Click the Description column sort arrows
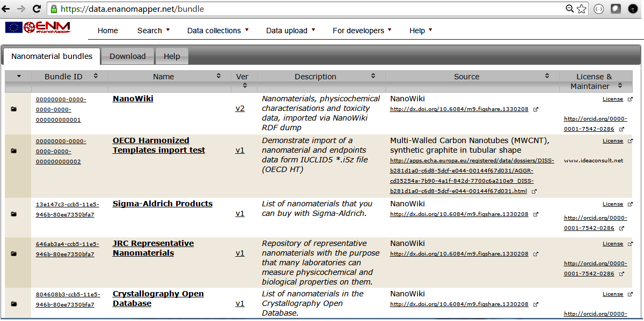Image resolution: width=644 pixels, height=321 pixels. click(374, 76)
